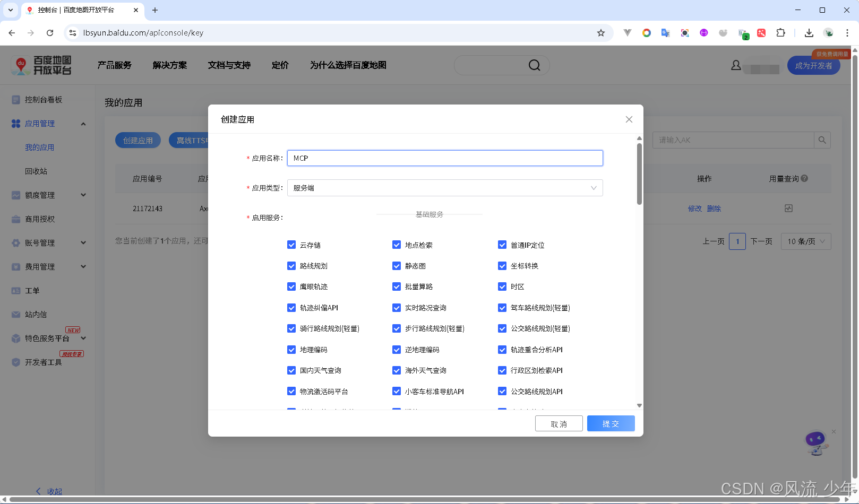859x504 pixels.
Task: Submit the form with 提交 button
Action: click(611, 423)
